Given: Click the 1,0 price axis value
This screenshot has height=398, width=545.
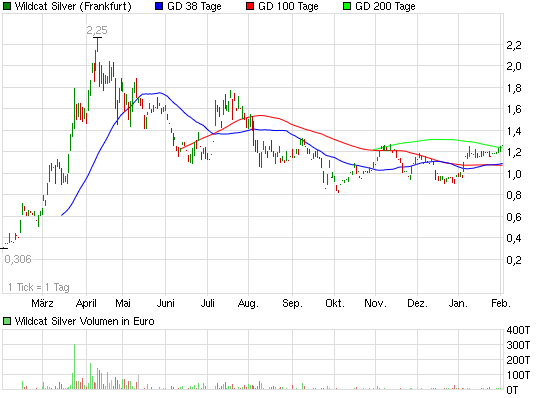Looking at the screenshot, I should pyautogui.click(x=514, y=174).
